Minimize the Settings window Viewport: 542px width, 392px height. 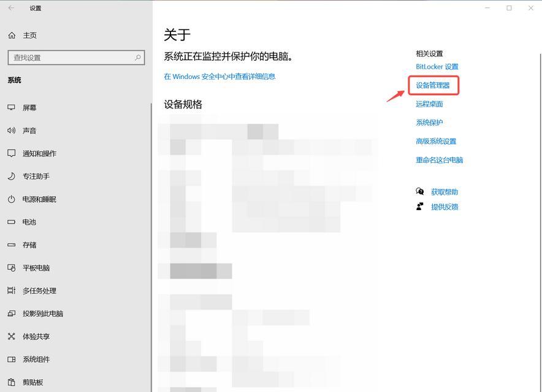487,8
